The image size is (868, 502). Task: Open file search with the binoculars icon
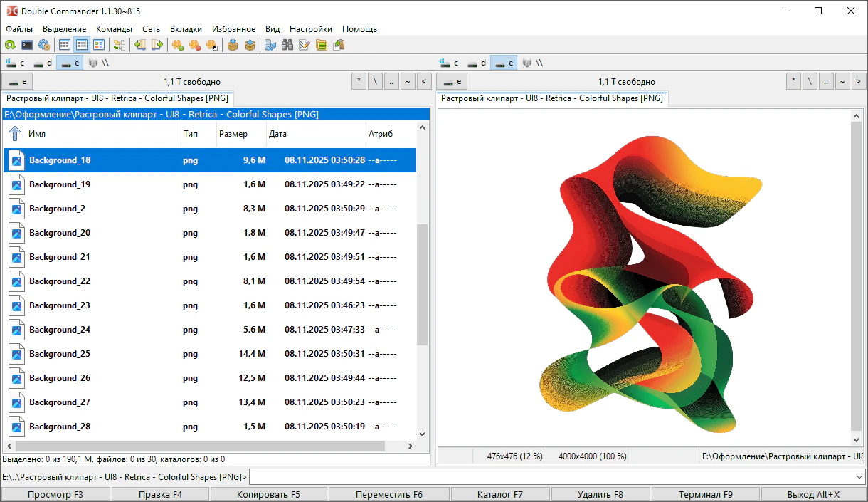tap(287, 45)
